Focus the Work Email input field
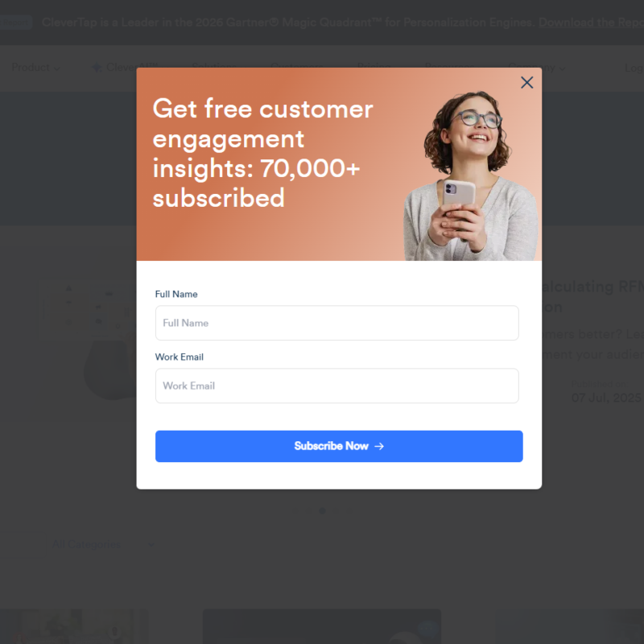 pos(336,386)
